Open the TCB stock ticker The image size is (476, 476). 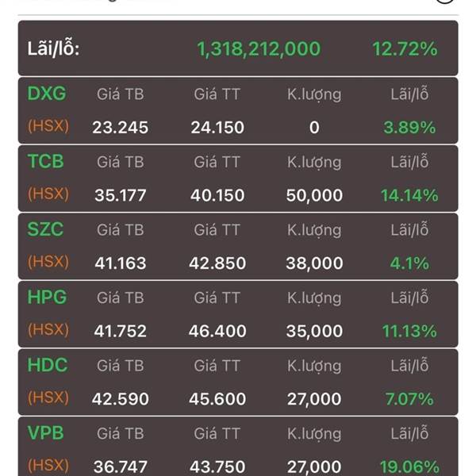click(x=45, y=161)
